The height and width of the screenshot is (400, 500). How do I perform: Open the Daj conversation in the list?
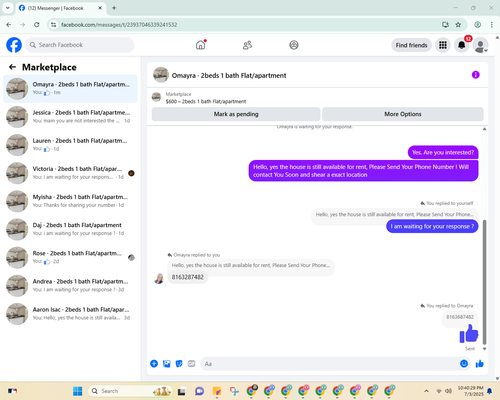click(70, 229)
